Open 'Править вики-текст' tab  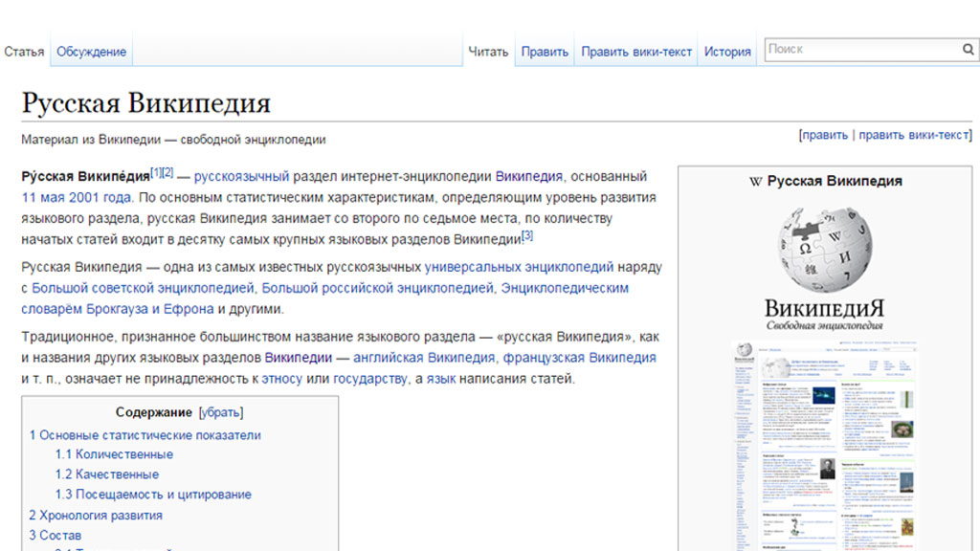click(636, 52)
